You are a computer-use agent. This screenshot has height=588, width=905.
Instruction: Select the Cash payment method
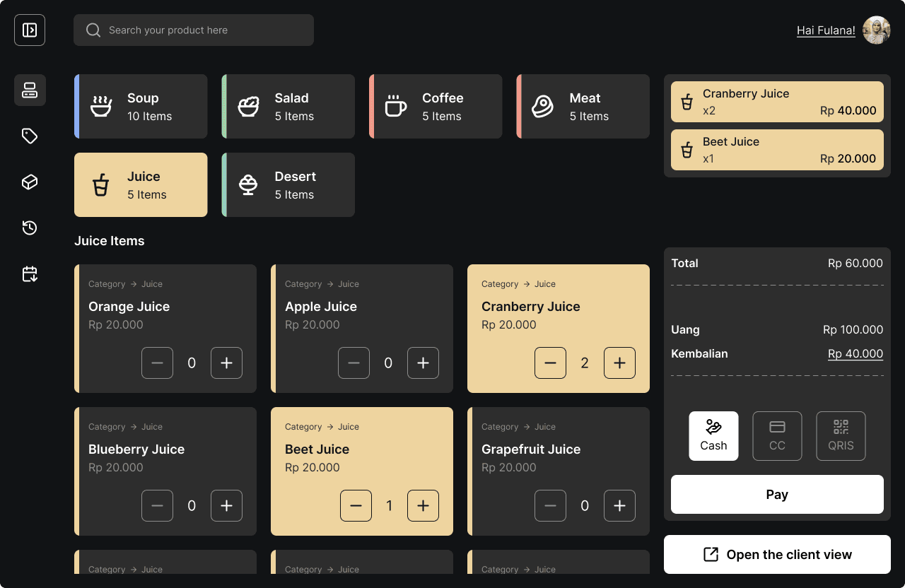pos(713,436)
